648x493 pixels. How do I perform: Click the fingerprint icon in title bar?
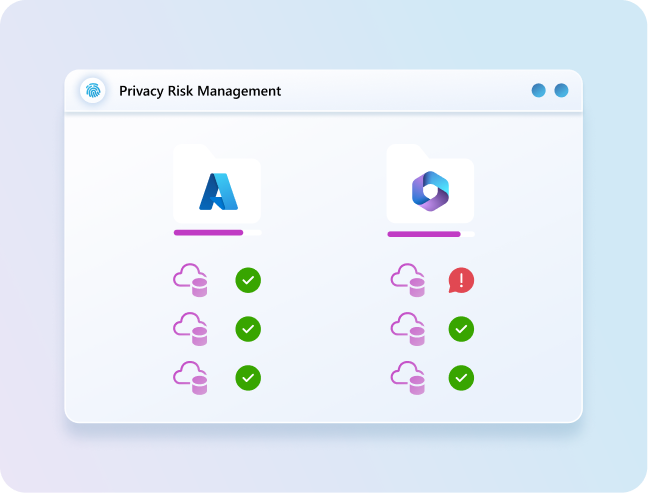93,90
